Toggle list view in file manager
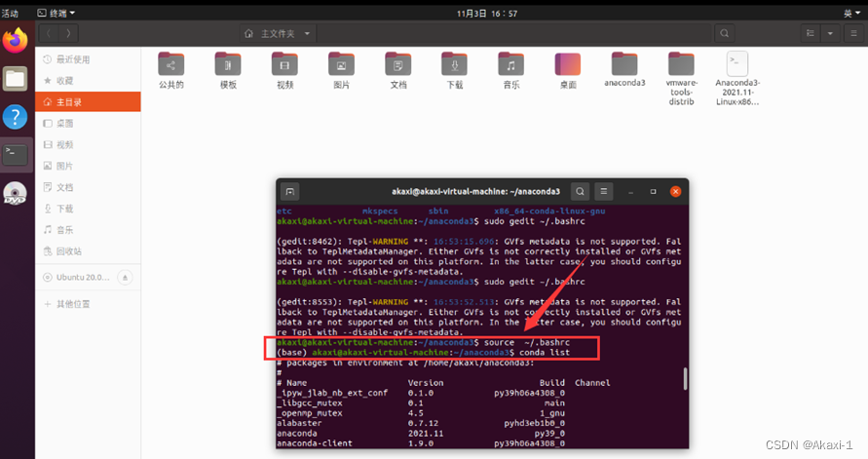The width and height of the screenshot is (868, 459). [811, 33]
